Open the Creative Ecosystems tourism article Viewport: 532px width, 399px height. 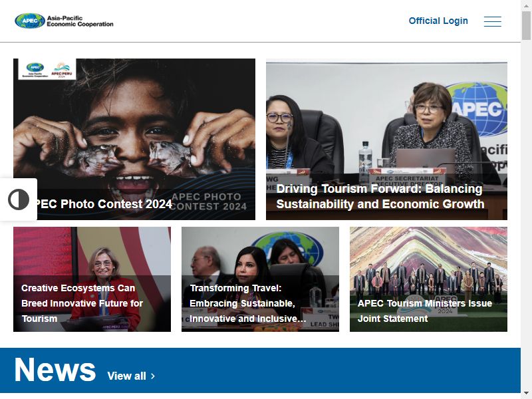[92, 279]
